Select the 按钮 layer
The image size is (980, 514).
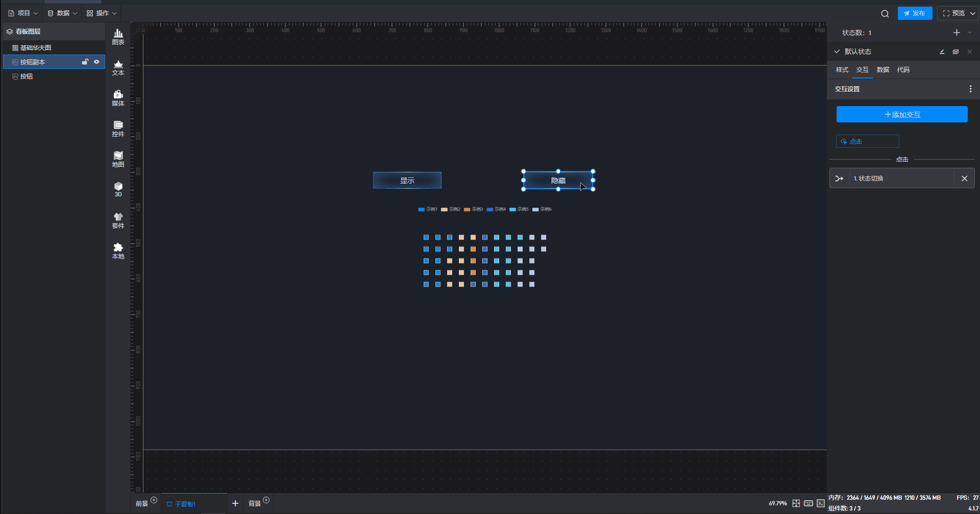[54, 76]
